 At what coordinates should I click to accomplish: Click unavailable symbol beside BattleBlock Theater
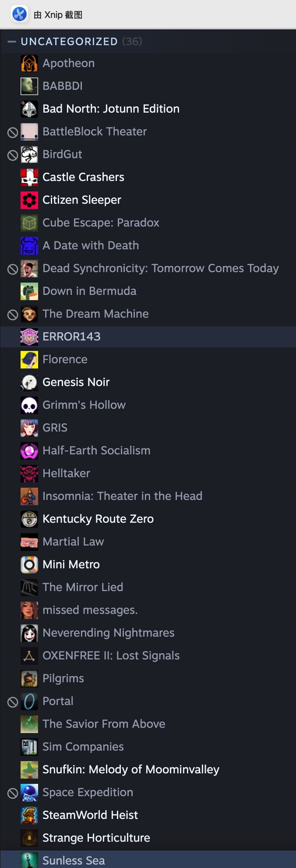(x=13, y=132)
